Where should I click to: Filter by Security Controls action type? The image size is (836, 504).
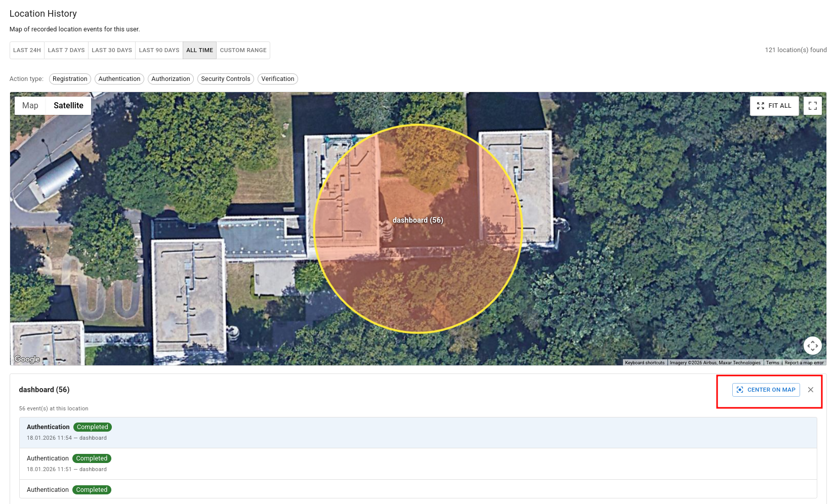(226, 79)
